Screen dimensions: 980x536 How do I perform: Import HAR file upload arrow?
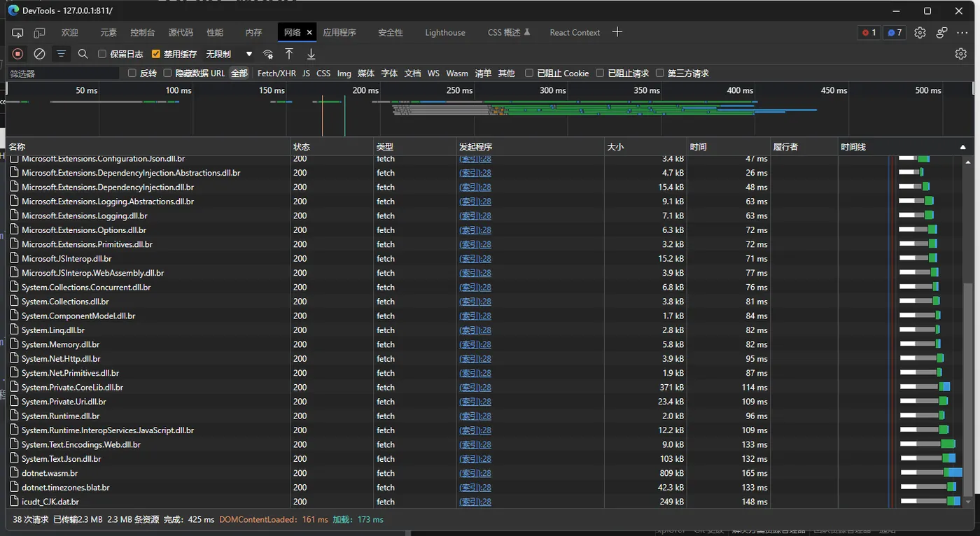click(x=289, y=54)
